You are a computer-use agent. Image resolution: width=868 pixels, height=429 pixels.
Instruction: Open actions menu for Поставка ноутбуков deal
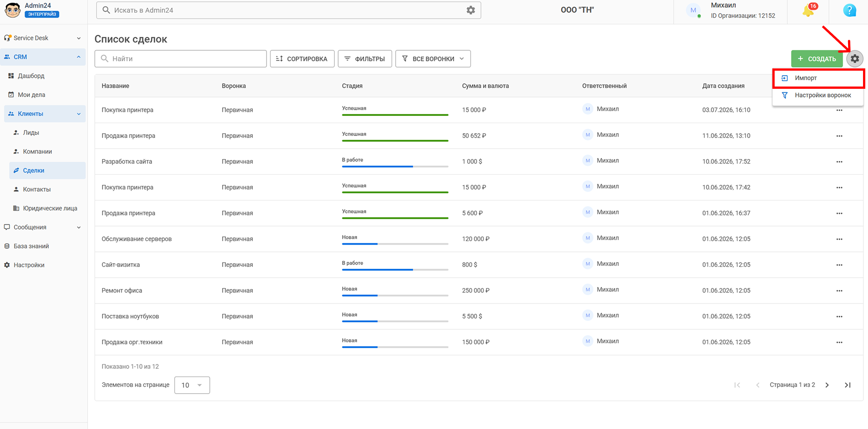tap(839, 317)
